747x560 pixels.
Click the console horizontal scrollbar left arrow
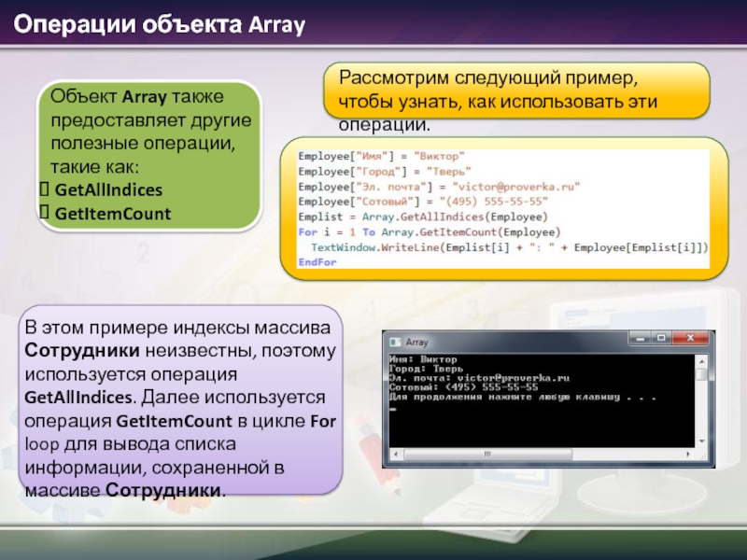coord(396,455)
